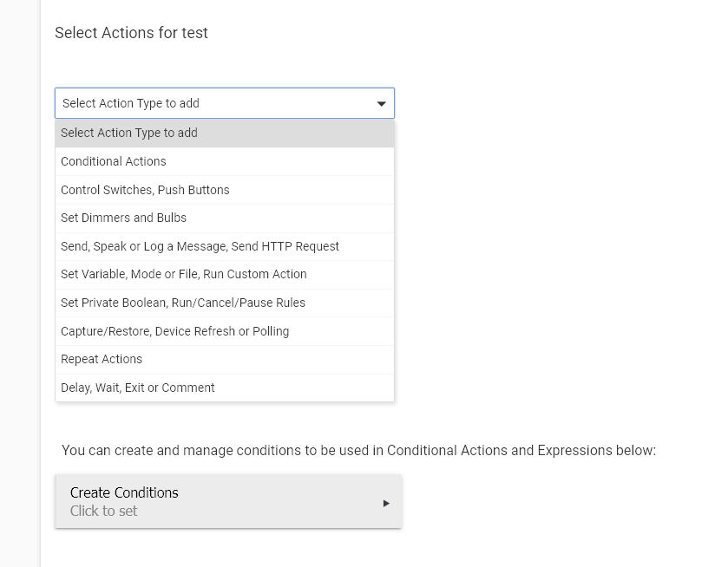Open the Select Action Type combo box
The image size is (728, 567).
[225, 103]
